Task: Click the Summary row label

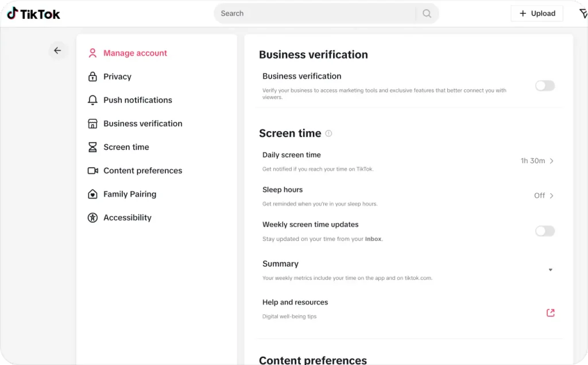Action: 280,264
